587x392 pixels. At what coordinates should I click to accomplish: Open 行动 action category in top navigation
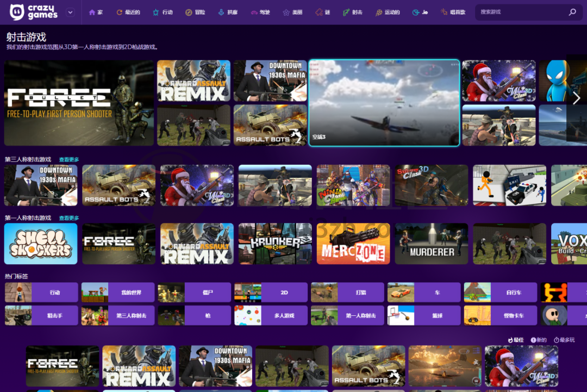[x=163, y=13]
